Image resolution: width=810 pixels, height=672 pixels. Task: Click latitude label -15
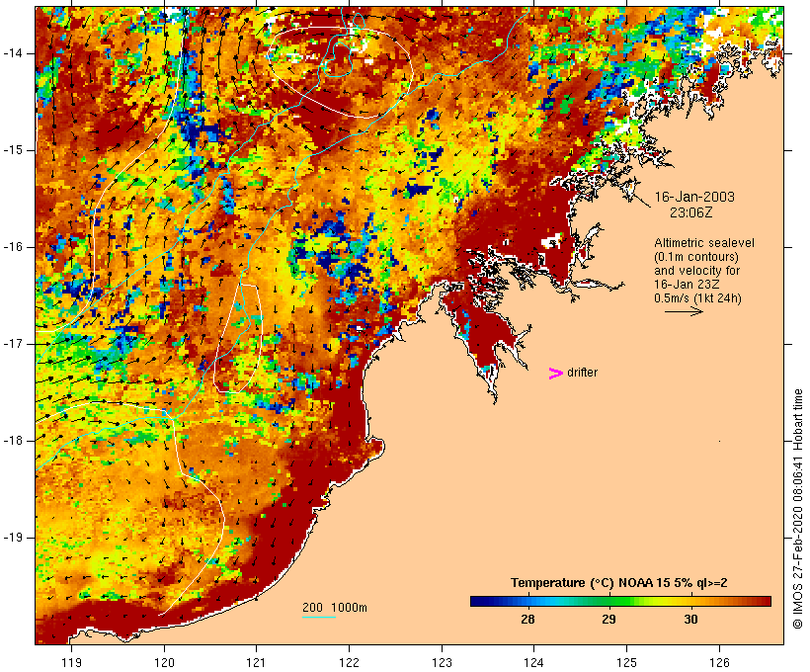13,150
